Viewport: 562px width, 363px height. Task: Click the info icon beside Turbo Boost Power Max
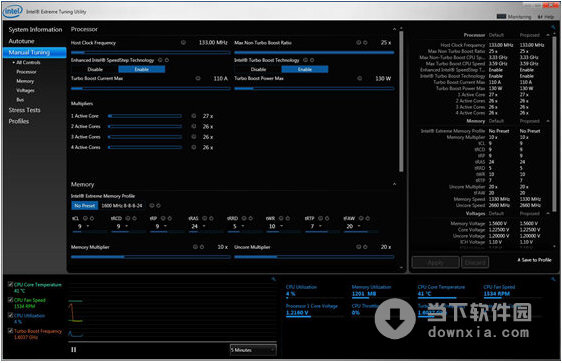(359, 78)
